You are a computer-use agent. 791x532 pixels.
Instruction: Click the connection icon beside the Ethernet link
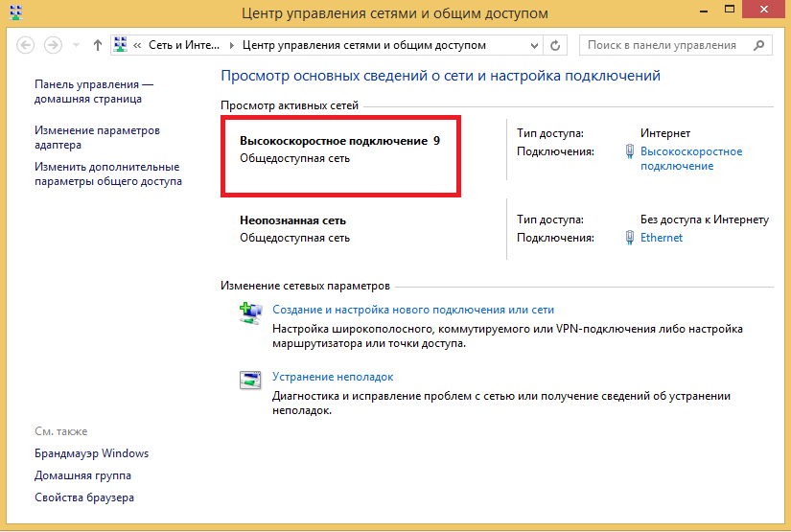click(629, 238)
